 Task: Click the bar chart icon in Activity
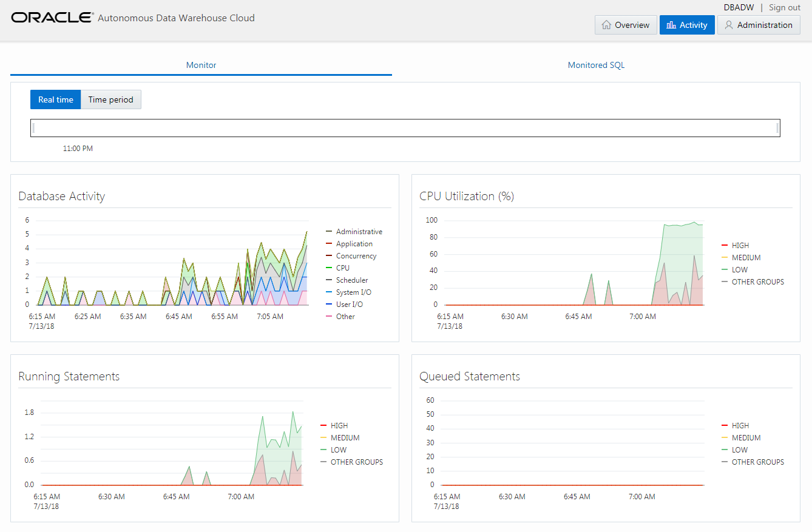point(671,25)
